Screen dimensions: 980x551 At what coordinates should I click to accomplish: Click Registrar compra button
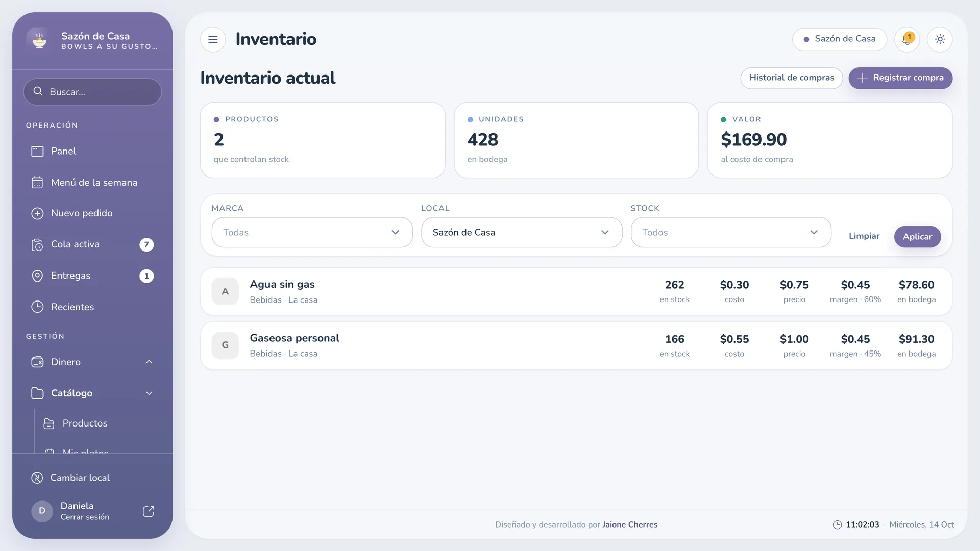tap(900, 78)
